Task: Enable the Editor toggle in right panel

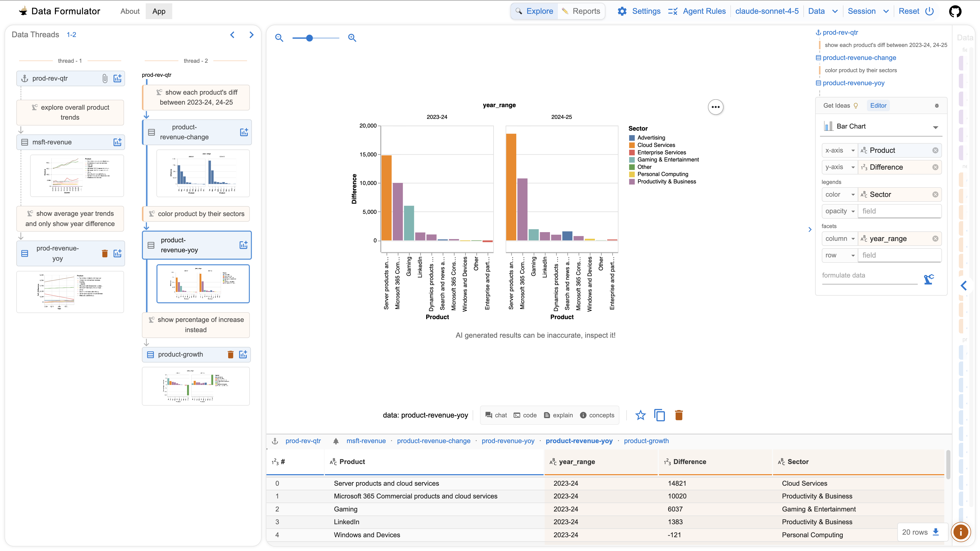Action: (878, 105)
